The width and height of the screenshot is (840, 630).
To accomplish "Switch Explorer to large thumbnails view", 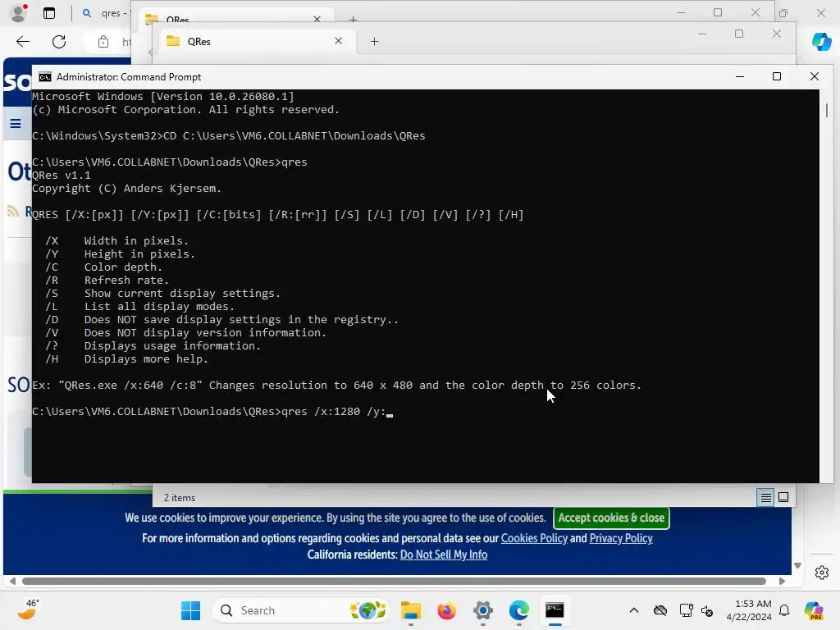I will pyautogui.click(x=783, y=498).
